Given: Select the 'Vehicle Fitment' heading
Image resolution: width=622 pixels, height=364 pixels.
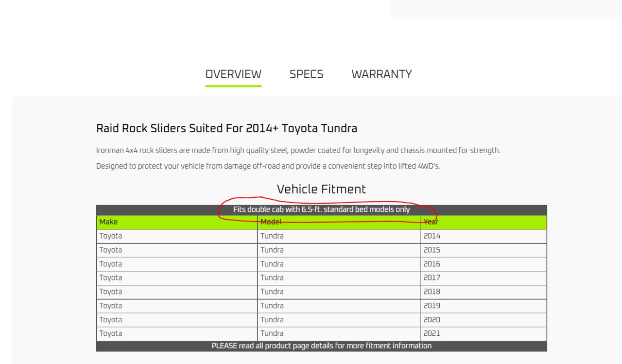Looking at the screenshot, I should tap(321, 189).
